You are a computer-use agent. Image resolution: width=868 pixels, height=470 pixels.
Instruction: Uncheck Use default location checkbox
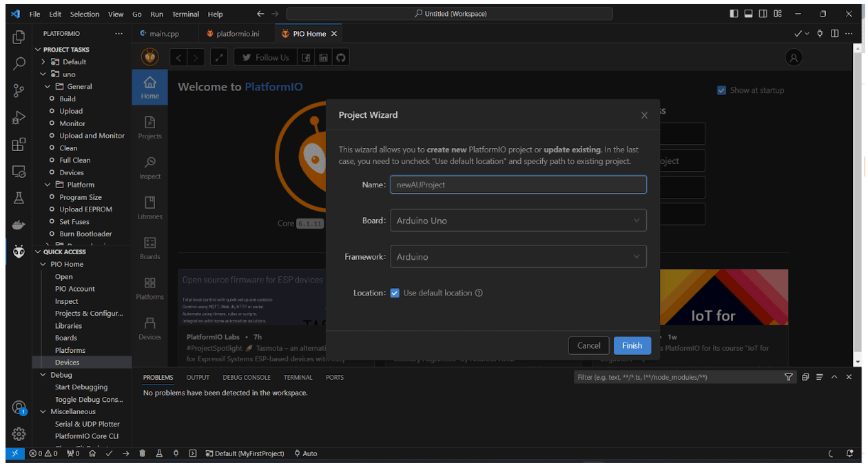click(395, 293)
